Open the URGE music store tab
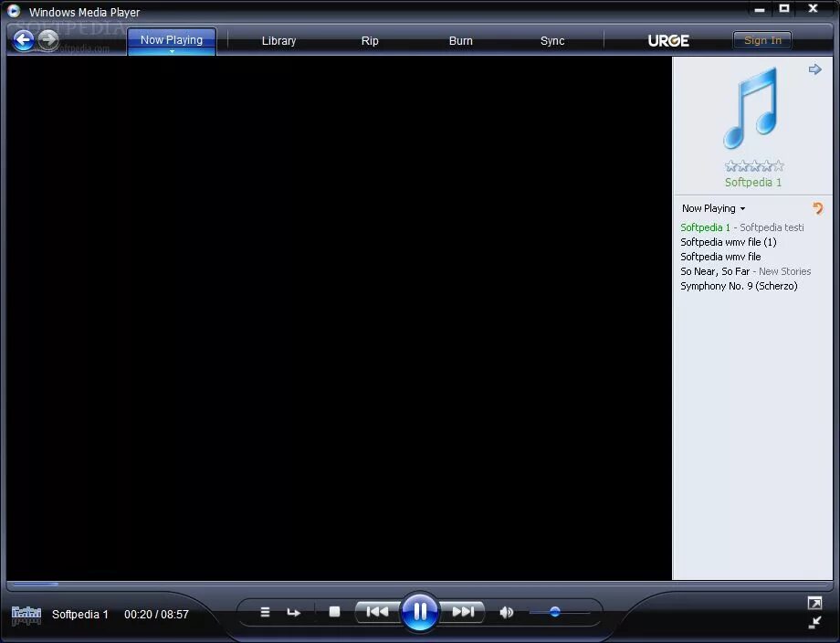 [x=668, y=41]
